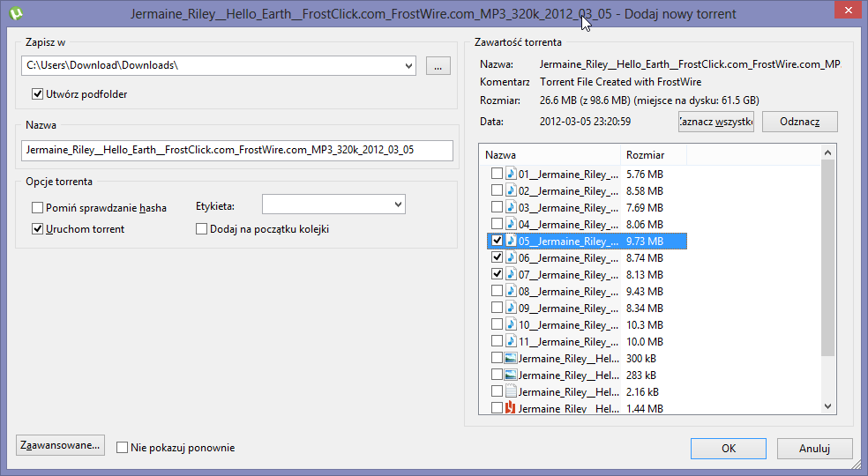Check the 300 kB image file checkbox
Screen dimensions: 868x476
498,358
